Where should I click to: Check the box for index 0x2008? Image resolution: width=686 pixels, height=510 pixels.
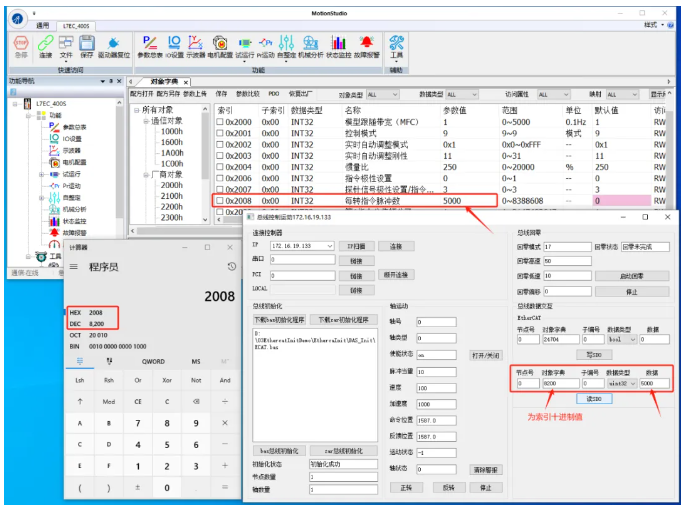tap(220, 201)
